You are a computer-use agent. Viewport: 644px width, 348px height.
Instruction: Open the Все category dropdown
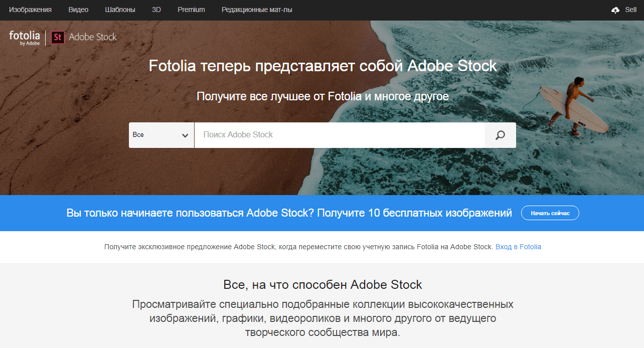162,135
